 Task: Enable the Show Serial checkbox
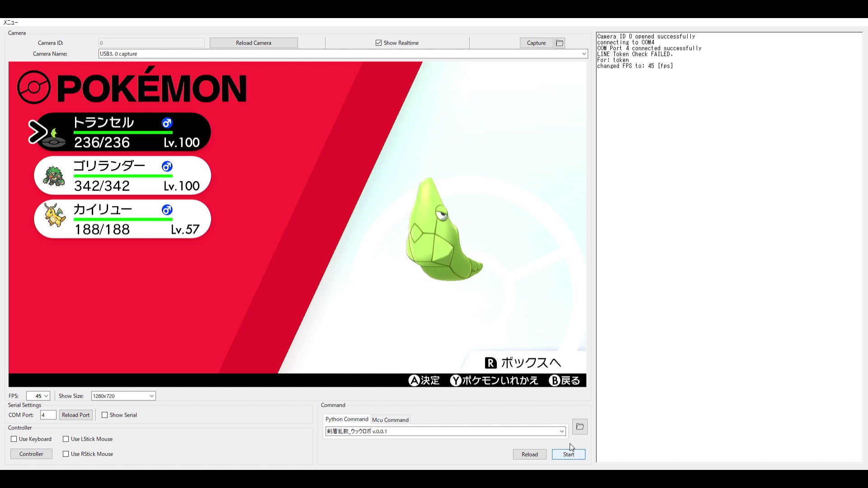click(105, 415)
